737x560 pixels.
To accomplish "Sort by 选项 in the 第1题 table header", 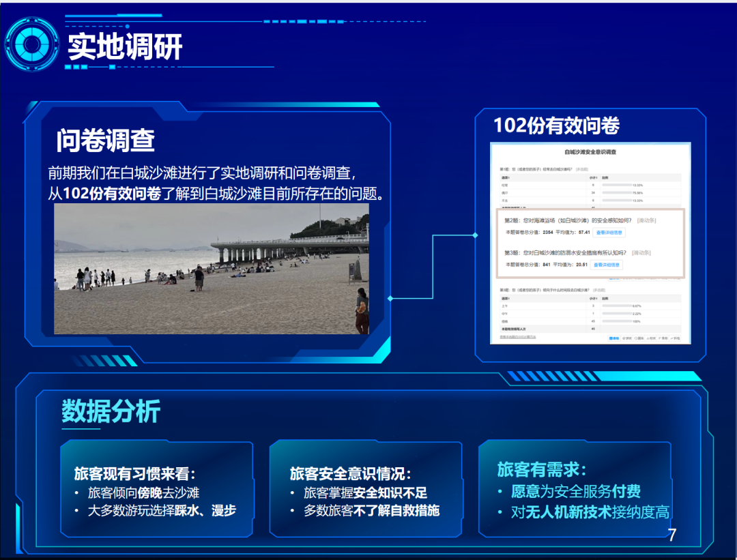I will [x=506, y=177].
